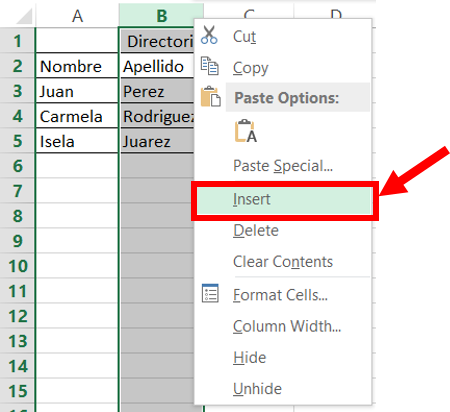Click the Copy pages icon
Viewport: 450px width, 412px height.
click(209, 66)
